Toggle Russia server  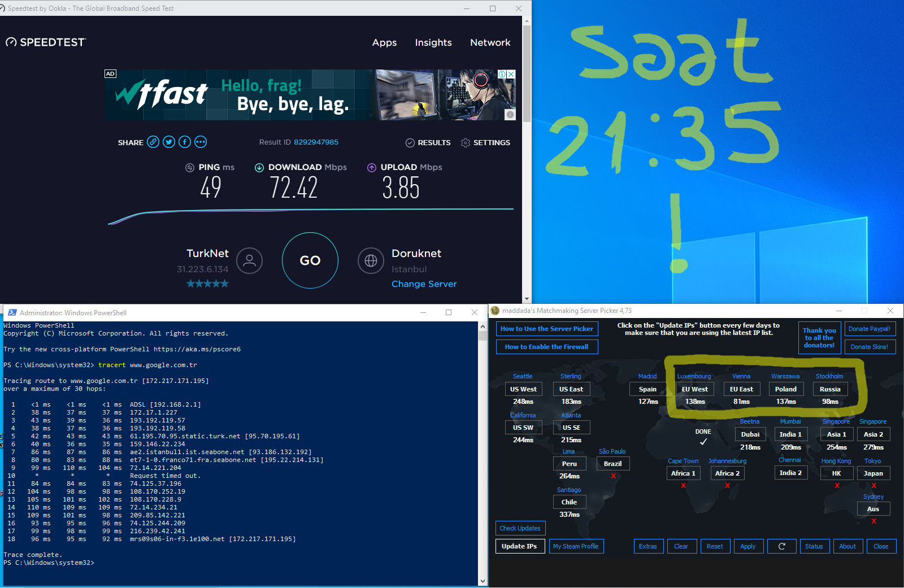tap(830, 389)
